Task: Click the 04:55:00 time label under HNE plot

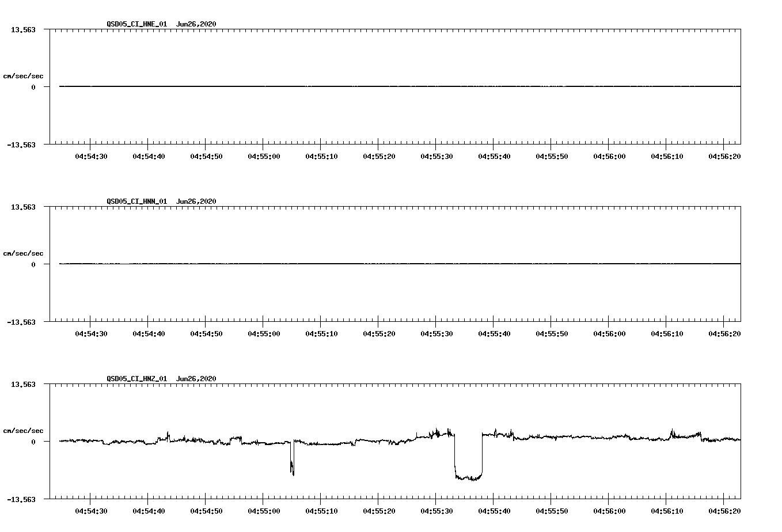Action: [264, 157]
